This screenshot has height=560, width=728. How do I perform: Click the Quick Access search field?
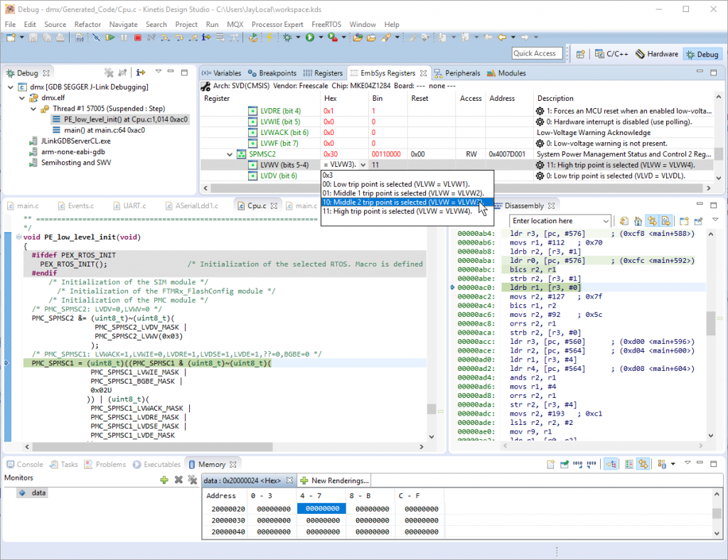(537, 53)
